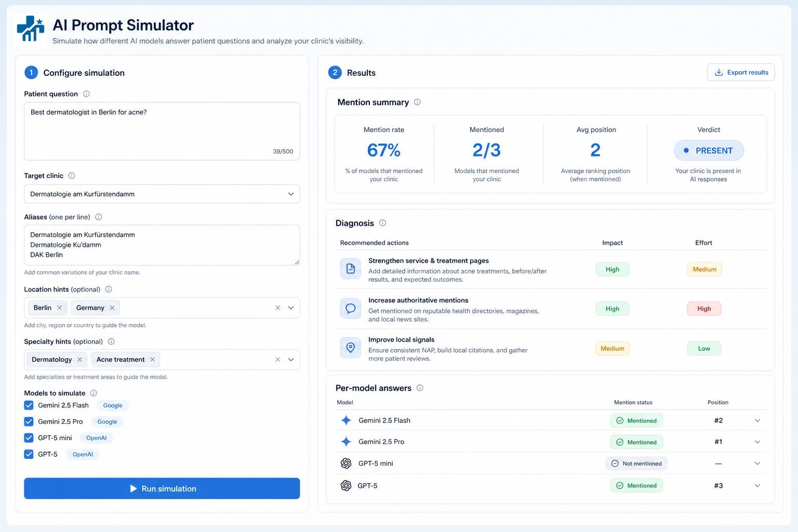Click info icon beside Aliases label
Image resolution: width=798 pixels, height=532 pixels.
pyautogui.click(x=98, y=217)
